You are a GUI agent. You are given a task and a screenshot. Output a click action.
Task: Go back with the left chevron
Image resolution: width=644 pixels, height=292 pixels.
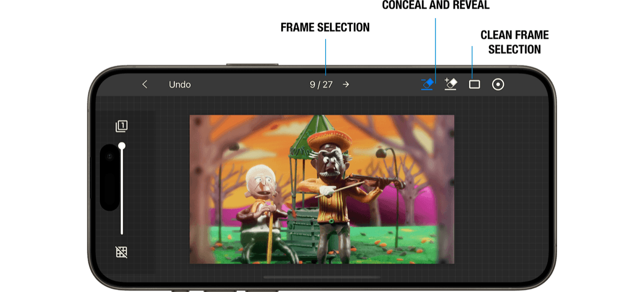144,84
